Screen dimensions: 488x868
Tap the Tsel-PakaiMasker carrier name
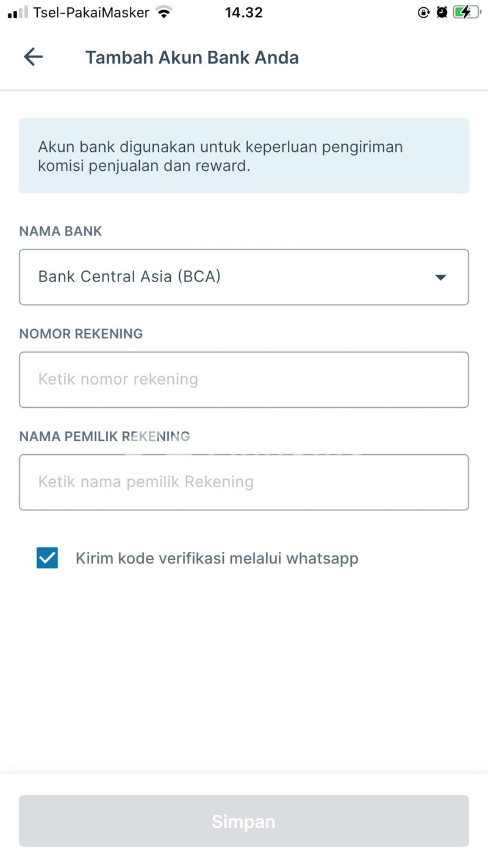tap(91, 12)
